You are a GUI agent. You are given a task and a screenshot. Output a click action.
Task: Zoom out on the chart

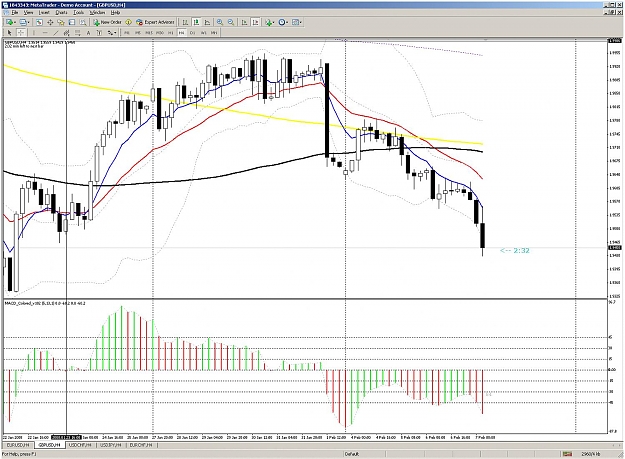tap(231, 22)
